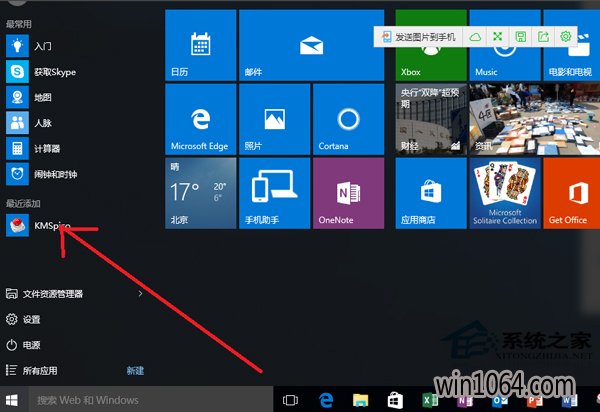Click the cloud upload icon in floating toolbar
The width and height of the screenshot is (600, 412).
point(475,37)
